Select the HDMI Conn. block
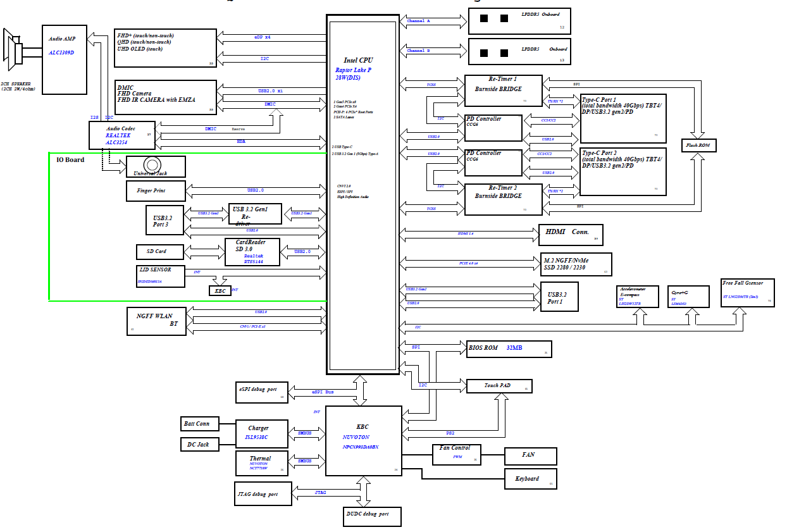This screenshot has height=532, width=787. 569,235
